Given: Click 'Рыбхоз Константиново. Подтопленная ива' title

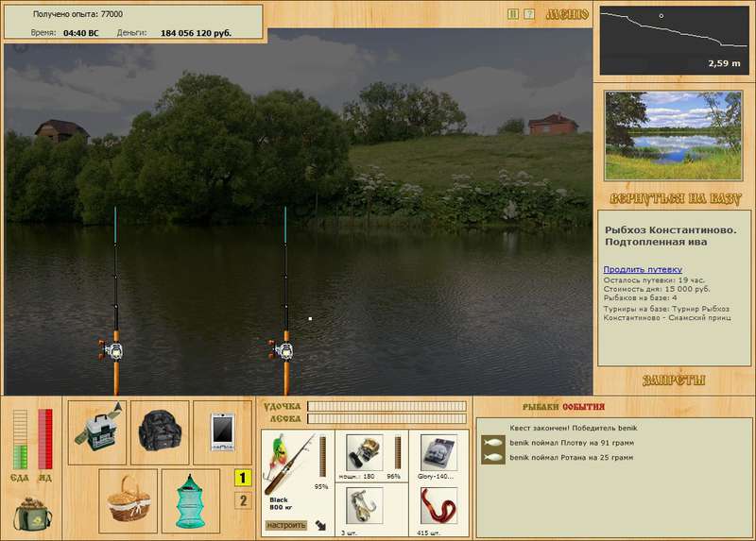Looking at the screenshot, I should 671,236.
